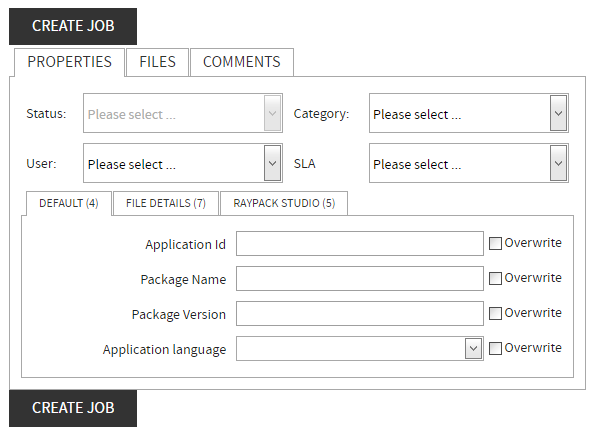Tick Overwrite checkbox for Package Name
Viewport: 600px width, 435px height.
pos(495,278)
